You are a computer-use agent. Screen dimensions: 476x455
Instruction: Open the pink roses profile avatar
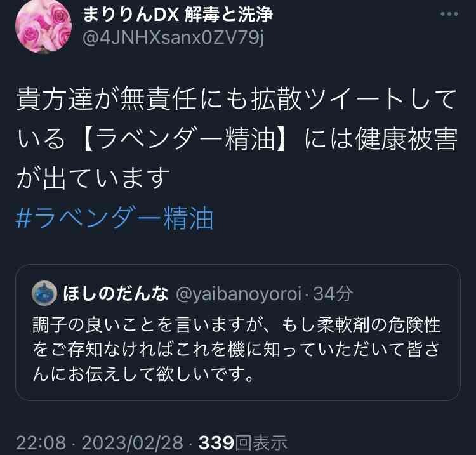click(x=43, y=27)
